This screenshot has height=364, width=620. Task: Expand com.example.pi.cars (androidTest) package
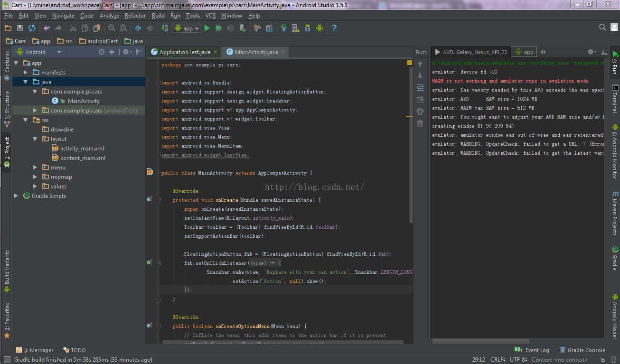(35, 111)
